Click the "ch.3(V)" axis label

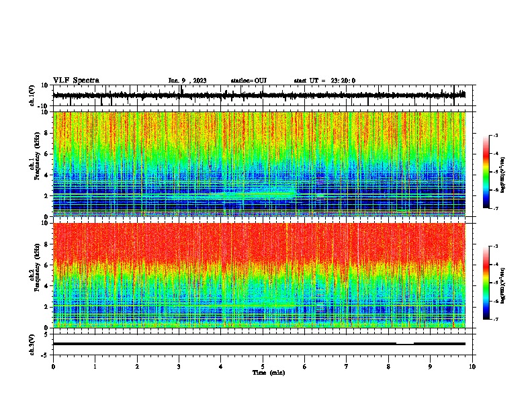pos(32,345)
